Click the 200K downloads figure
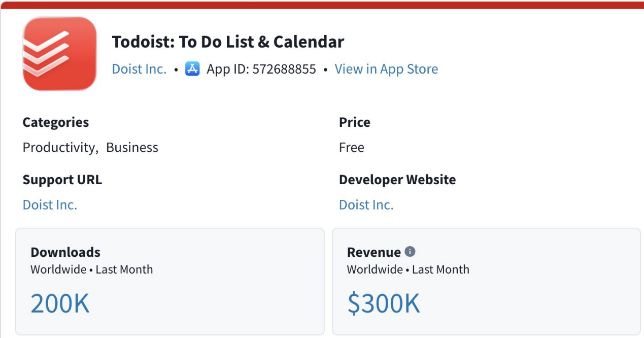This screenshot has height=338, width=644. pos(60,303)
